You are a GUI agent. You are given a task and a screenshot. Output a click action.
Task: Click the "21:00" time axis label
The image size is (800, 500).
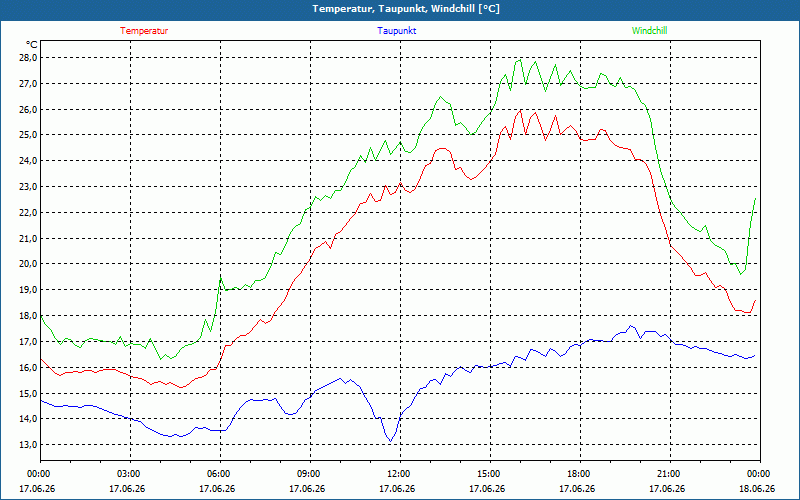(667, 474)
